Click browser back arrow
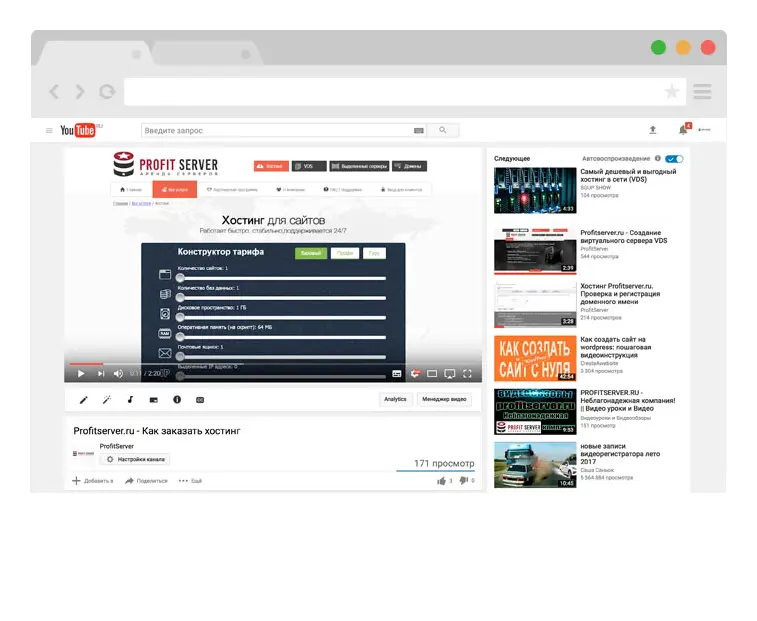 54,91
